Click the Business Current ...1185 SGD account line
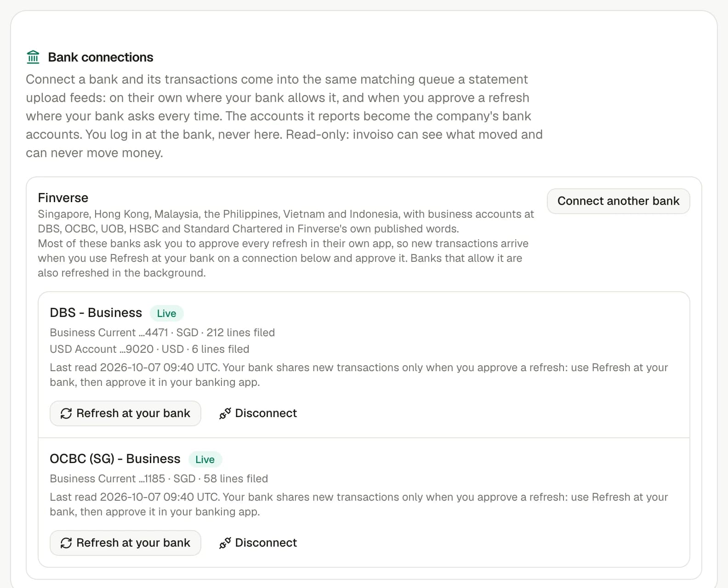 [x=159, y=479]
